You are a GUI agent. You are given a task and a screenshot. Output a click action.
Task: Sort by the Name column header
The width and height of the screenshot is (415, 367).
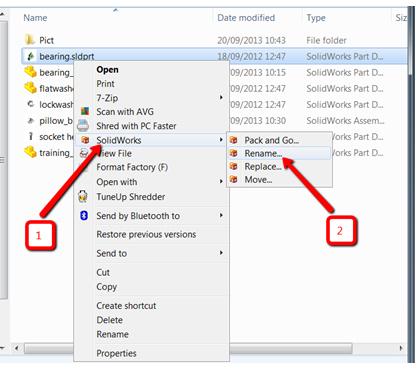coord(35,18)
